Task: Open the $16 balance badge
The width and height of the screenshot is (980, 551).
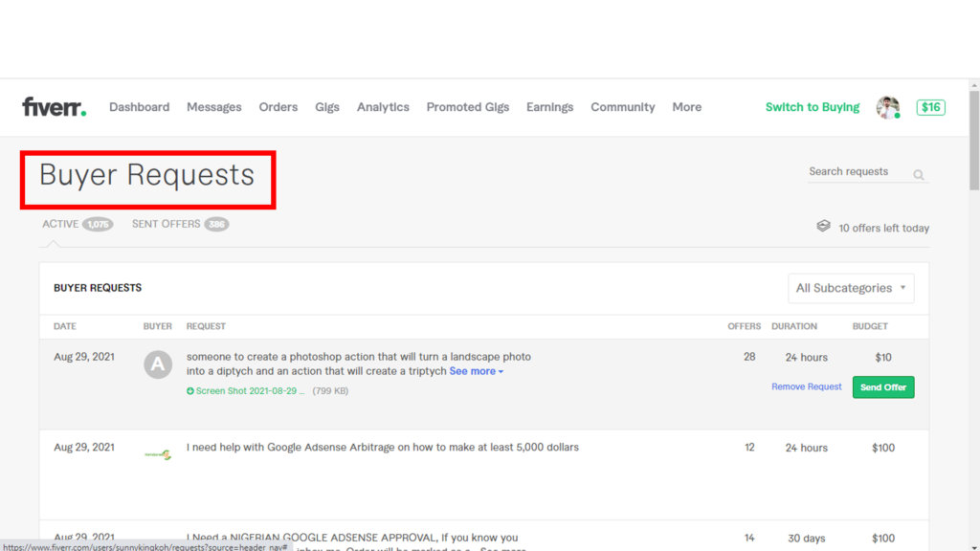Action: (930, 107)
